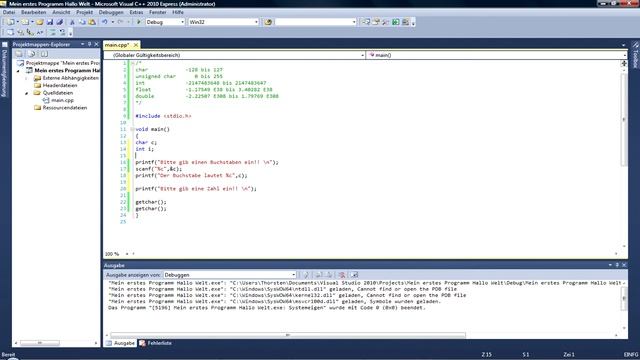Click the Save All icon
This screenshot has height=360, width=640.
(x=60, y=22)
